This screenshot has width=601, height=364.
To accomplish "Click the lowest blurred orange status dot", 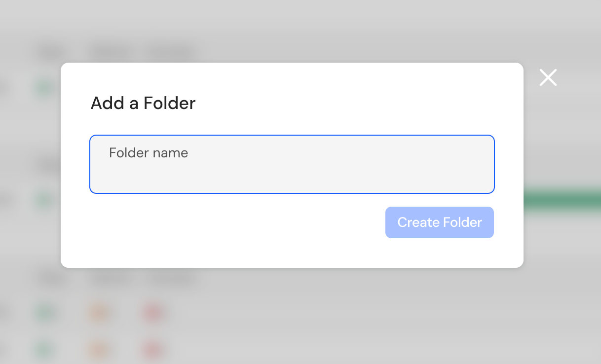I will [99, 350].
